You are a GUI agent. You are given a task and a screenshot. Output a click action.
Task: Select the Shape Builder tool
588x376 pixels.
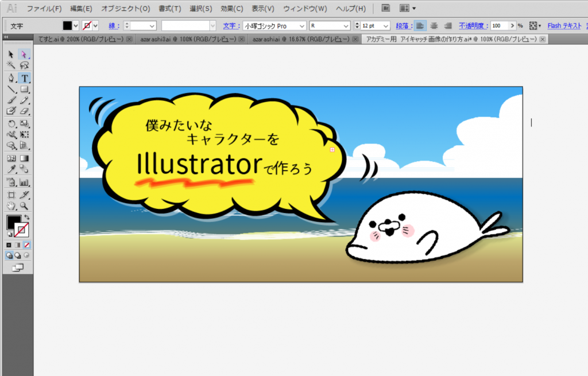(11, 145)
